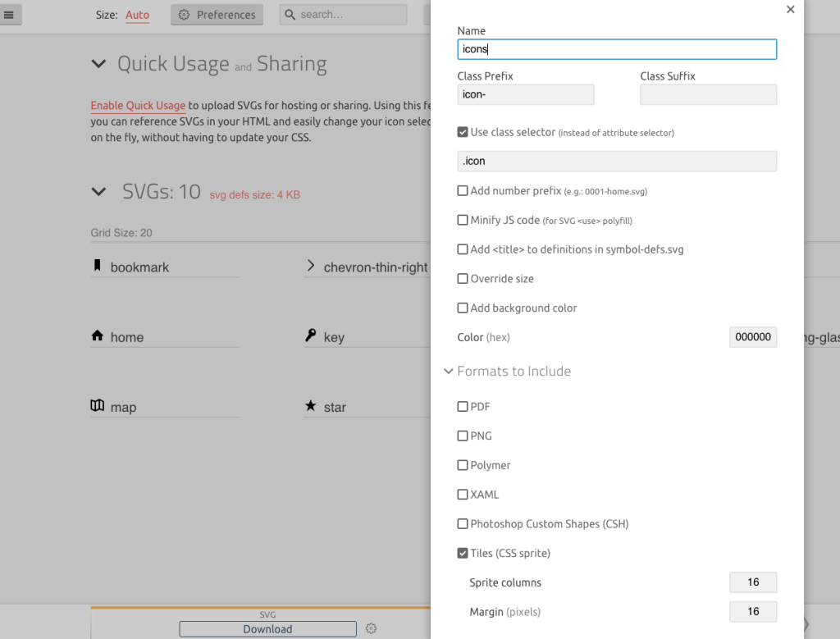This screenshot has width=840, height=639.
Task: Collapse the SVGs: 10 section
Action: (x=98, y=192)
